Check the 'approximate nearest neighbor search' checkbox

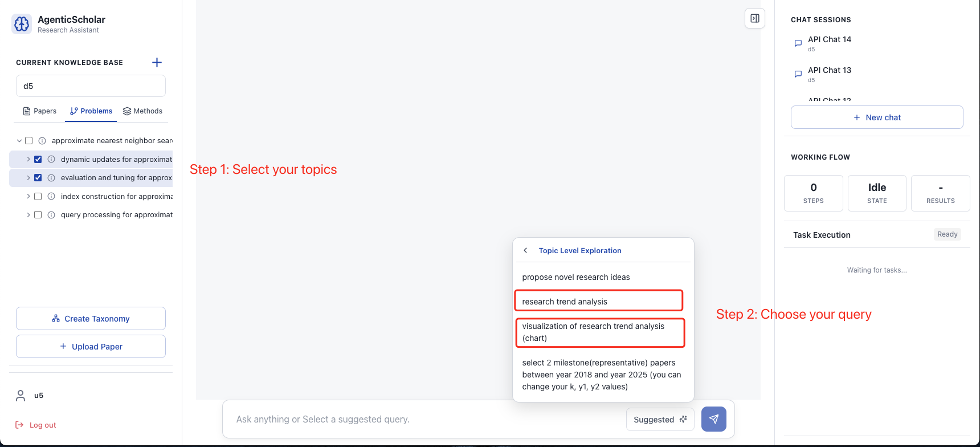point(28,140)
